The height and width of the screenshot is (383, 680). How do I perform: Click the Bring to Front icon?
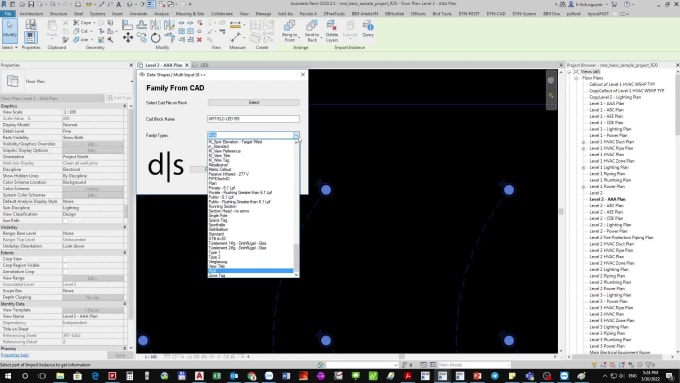289,30
